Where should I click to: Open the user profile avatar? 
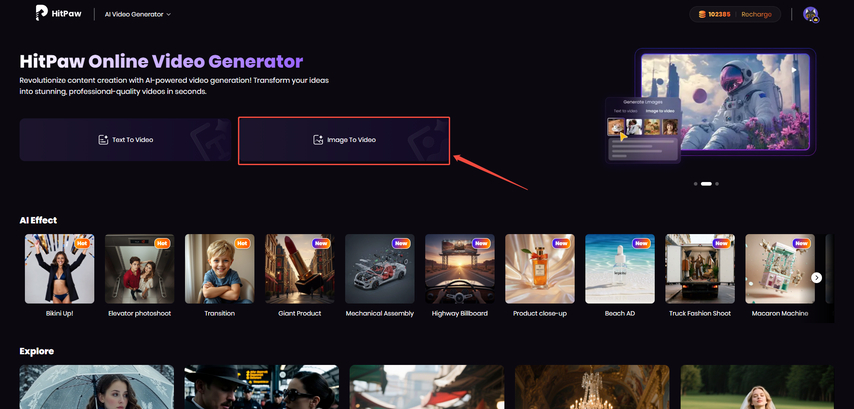coord(811,15)
